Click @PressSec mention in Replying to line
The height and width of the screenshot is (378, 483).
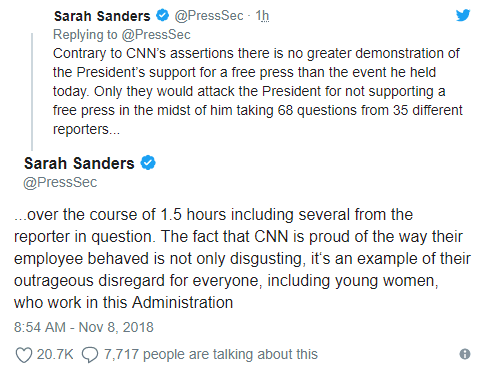point(156,35)
